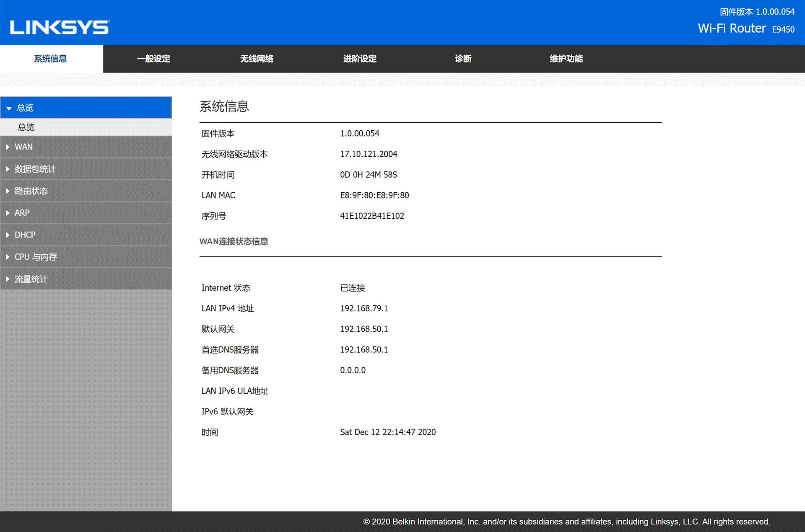
Task: Open the 维护功能 tab
Action: (x=566, y=59)
